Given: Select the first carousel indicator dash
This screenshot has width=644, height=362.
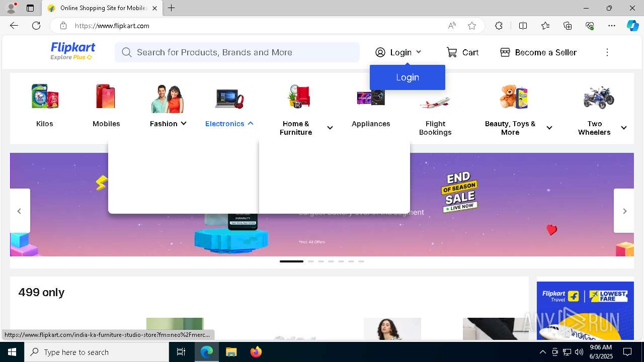Looking at the screenshot, I should tap(292, 261).
